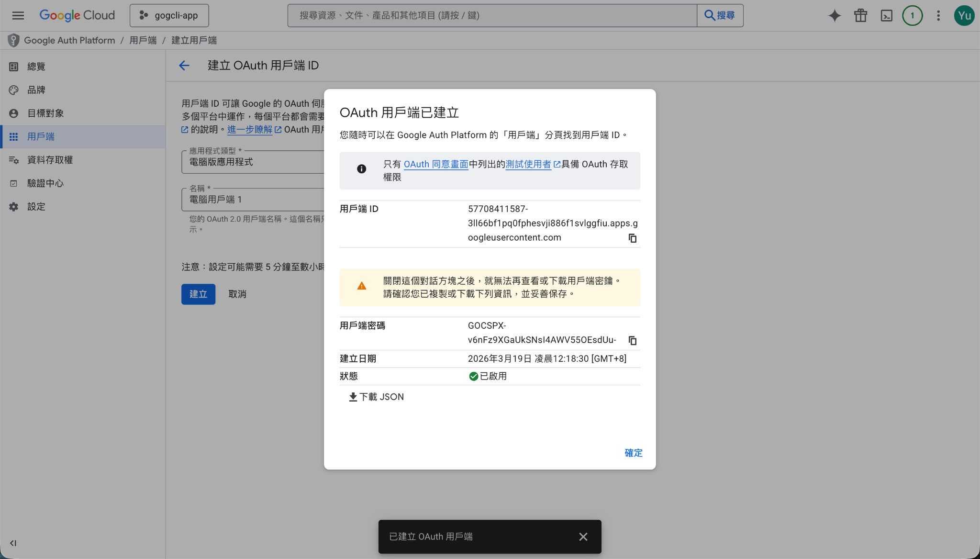Open the gogcli-app project selector
The image size is (980, 559).
click(x=169, y=15)
